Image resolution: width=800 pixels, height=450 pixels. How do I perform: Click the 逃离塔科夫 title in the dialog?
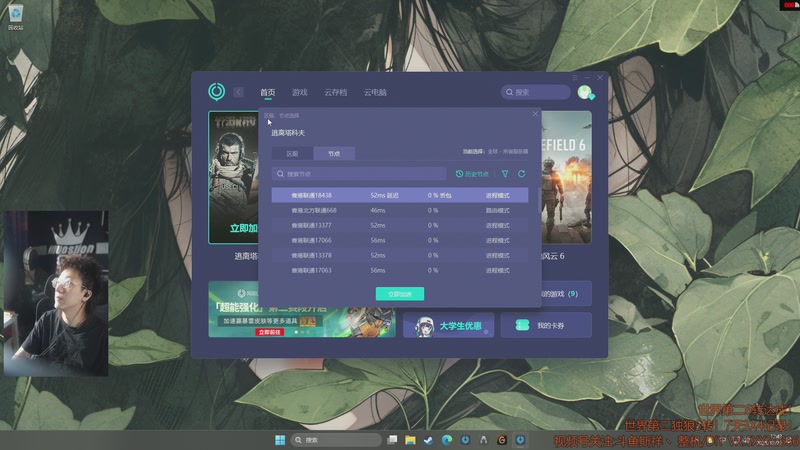[288, 133]
